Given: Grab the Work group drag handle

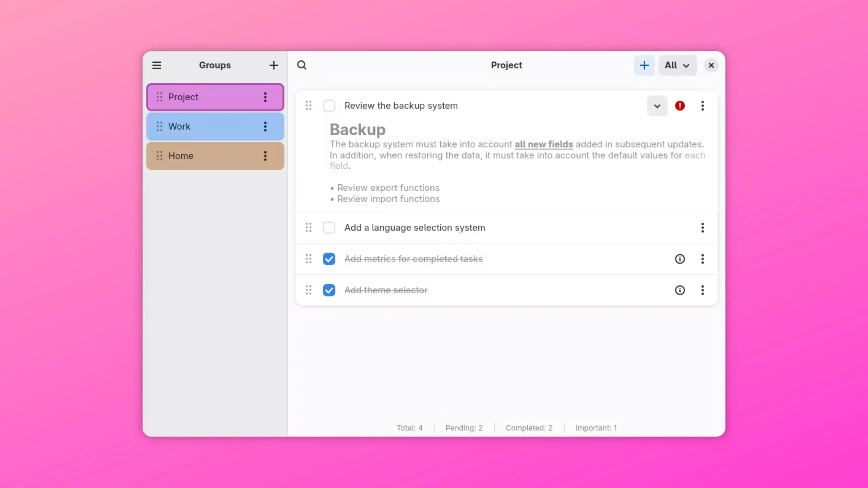Looking at the screenshot, I should tap(159, 126).
